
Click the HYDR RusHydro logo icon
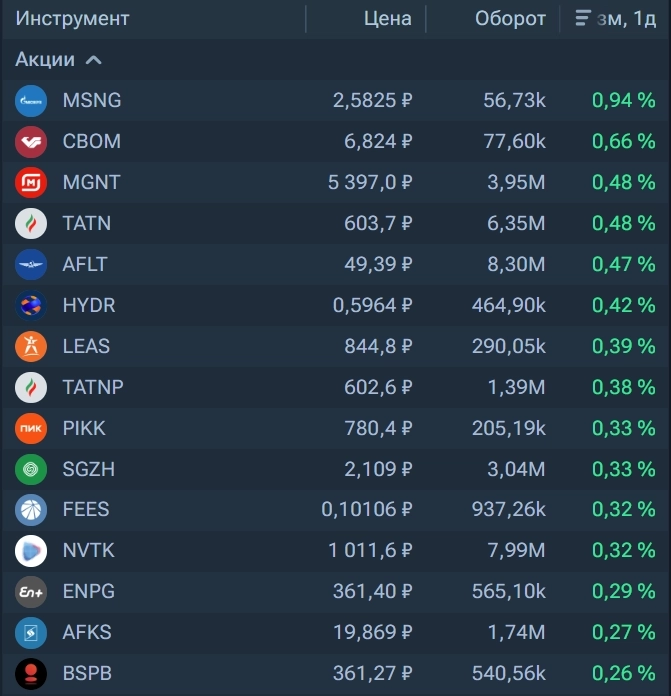point(31,305)
